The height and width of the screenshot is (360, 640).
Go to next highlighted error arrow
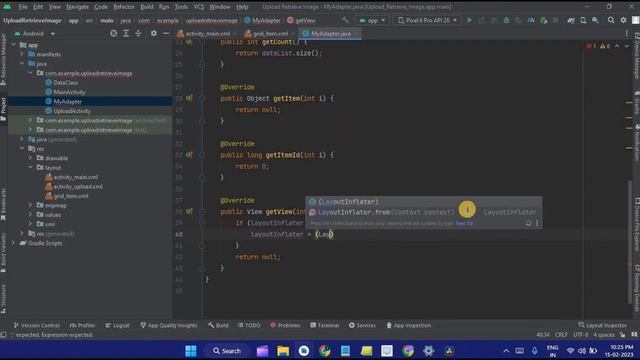(x=627, y=46)
